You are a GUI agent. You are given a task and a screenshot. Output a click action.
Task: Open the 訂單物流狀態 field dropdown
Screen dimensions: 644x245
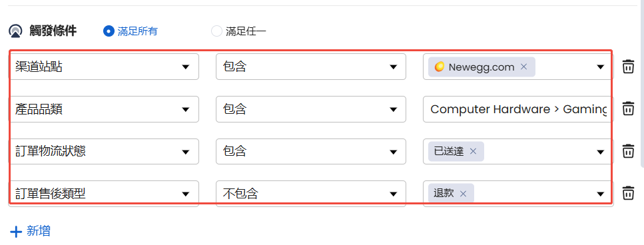tap(103, 151)
